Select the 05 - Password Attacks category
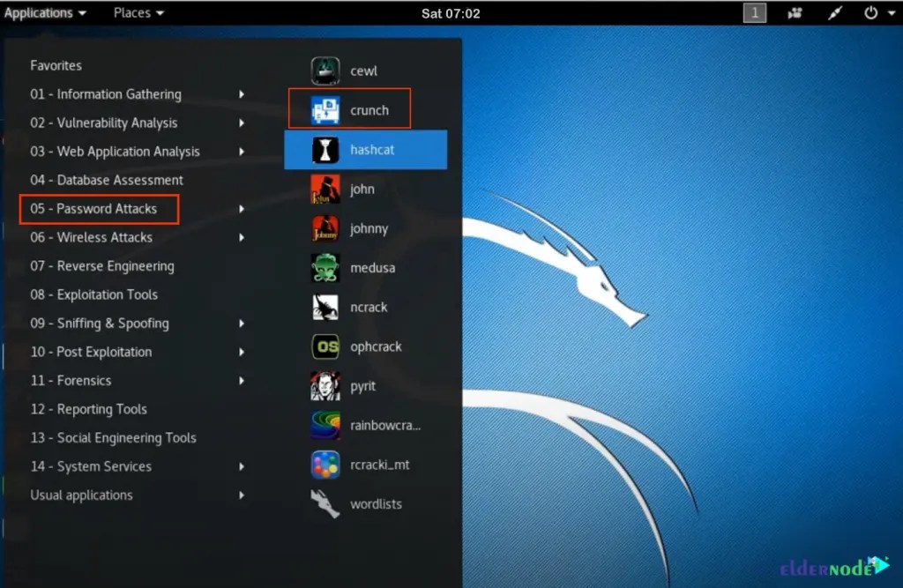Viewport: 903px width, 588px height. pos(99,209)
